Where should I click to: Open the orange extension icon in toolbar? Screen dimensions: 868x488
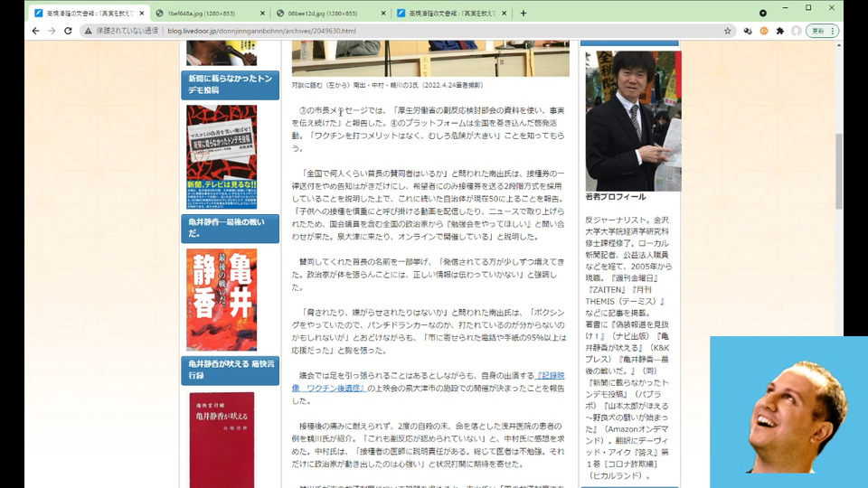point(764,31)
